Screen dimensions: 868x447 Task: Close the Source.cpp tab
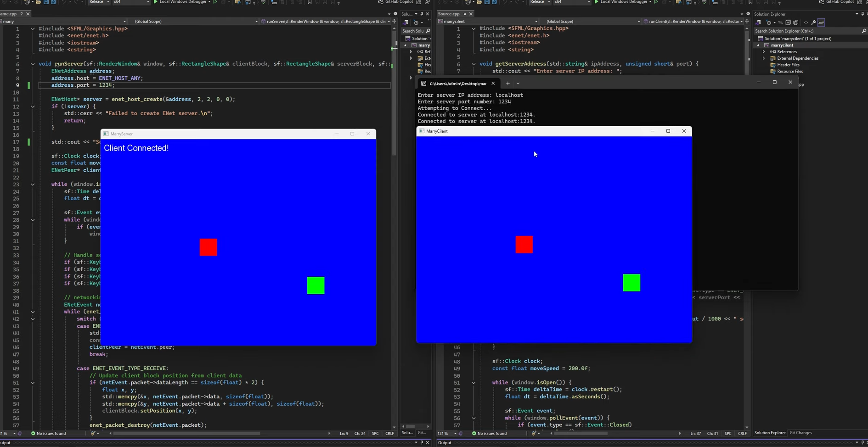pyautogui.click(x=471, y=14)
